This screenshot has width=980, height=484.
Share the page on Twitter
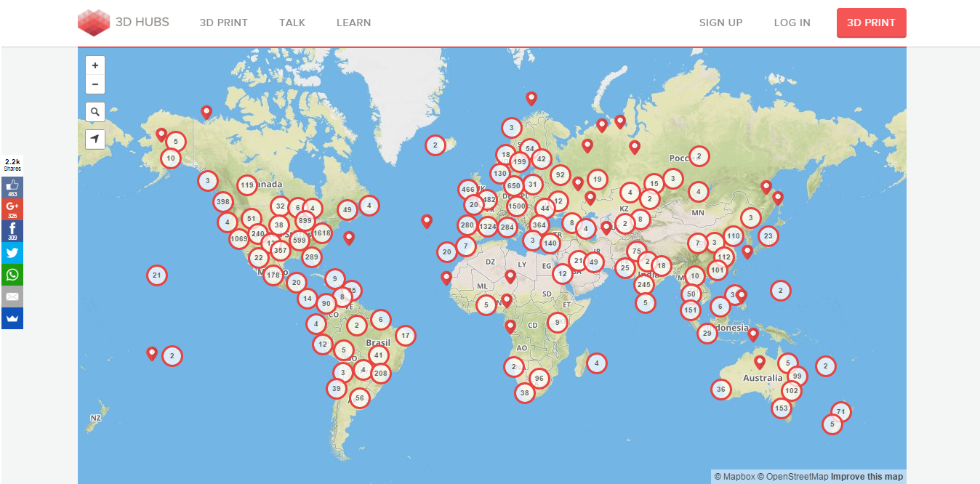(x=12, y=253)
